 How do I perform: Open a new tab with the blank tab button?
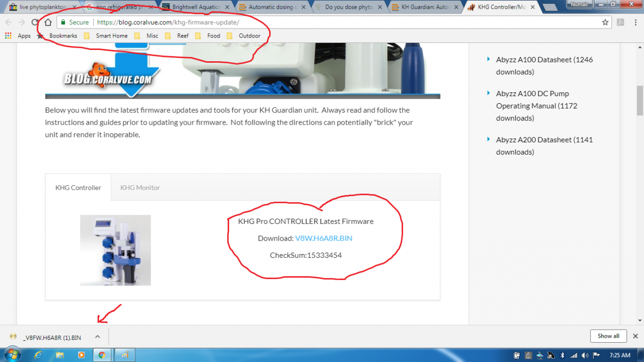tap(551, 8)
